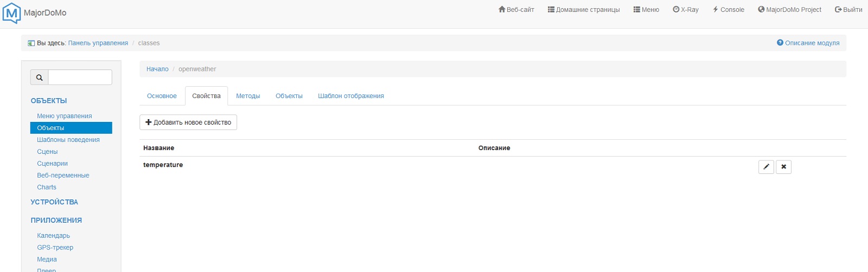Open X-Ray in the top bar
Viewport: 868px width, 272px height.
point(686,10)
